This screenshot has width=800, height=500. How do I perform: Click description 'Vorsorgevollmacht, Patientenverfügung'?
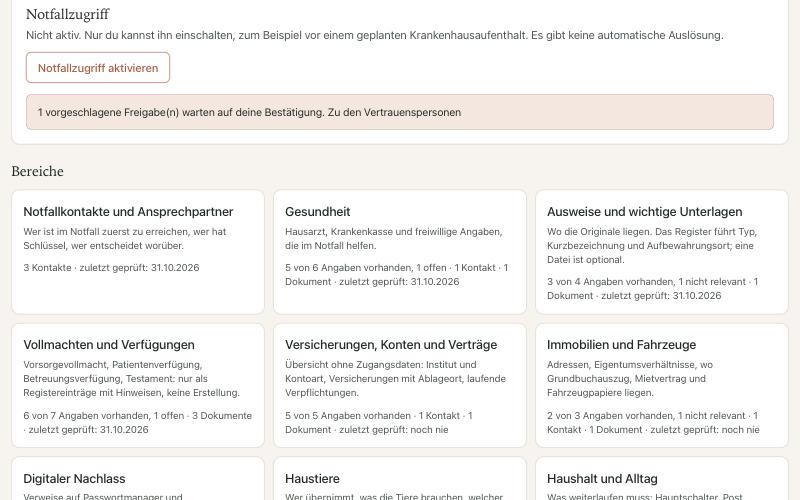132,379
